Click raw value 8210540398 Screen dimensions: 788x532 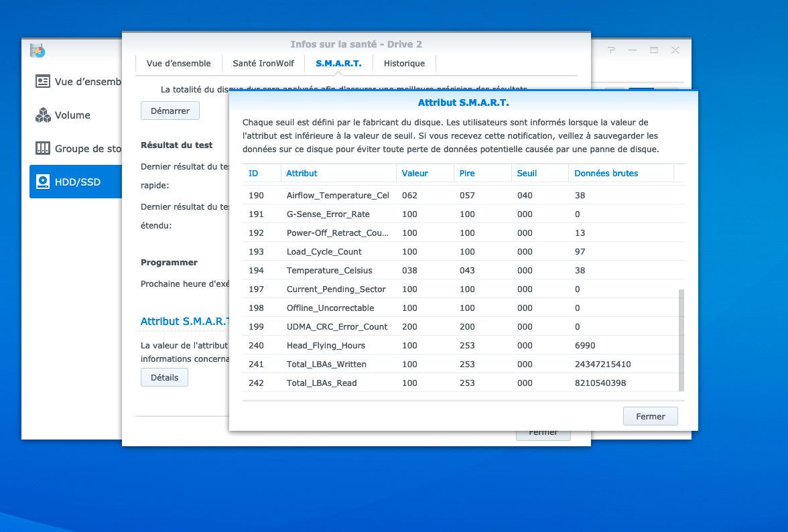tap(600, 383)
